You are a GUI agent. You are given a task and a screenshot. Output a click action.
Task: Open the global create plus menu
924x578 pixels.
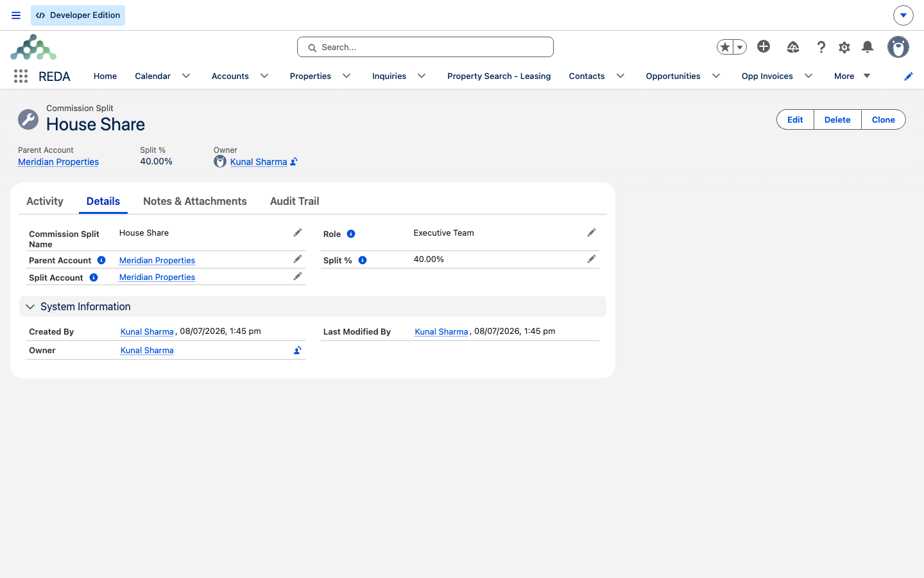click(x=764, y=46)
